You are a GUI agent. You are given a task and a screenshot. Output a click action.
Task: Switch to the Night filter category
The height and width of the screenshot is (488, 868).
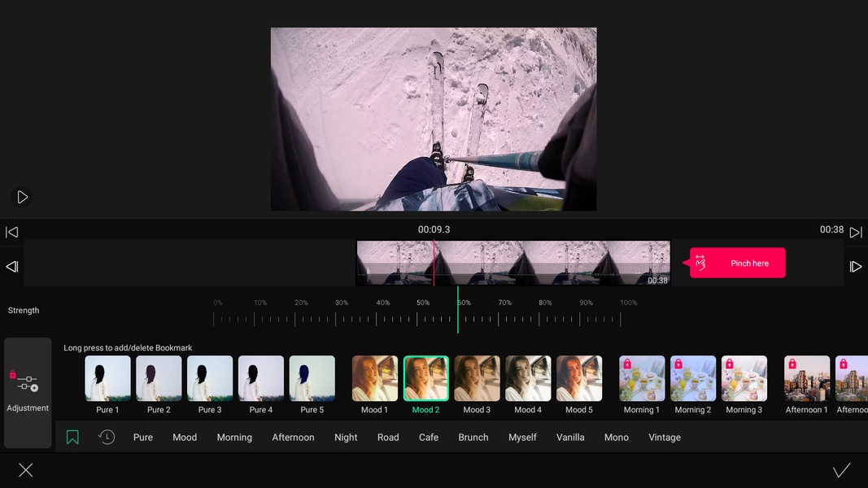[x=346, y=437]
